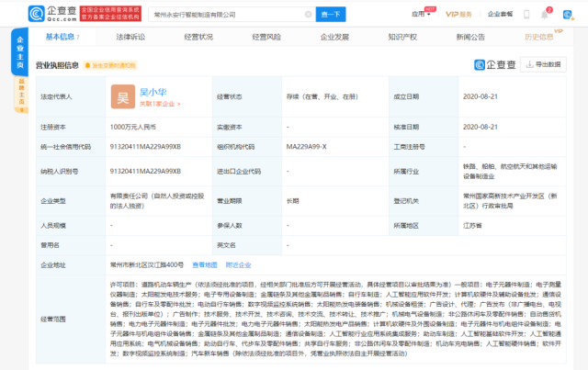588x370 pixels.
Task: Click the 查一下 search button
Action: click(331, 15)
